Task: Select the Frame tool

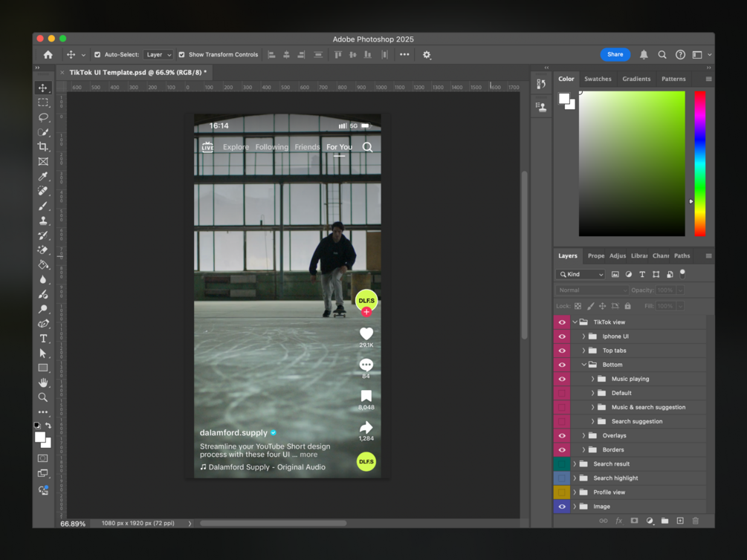Action: [x=43, y=161]
